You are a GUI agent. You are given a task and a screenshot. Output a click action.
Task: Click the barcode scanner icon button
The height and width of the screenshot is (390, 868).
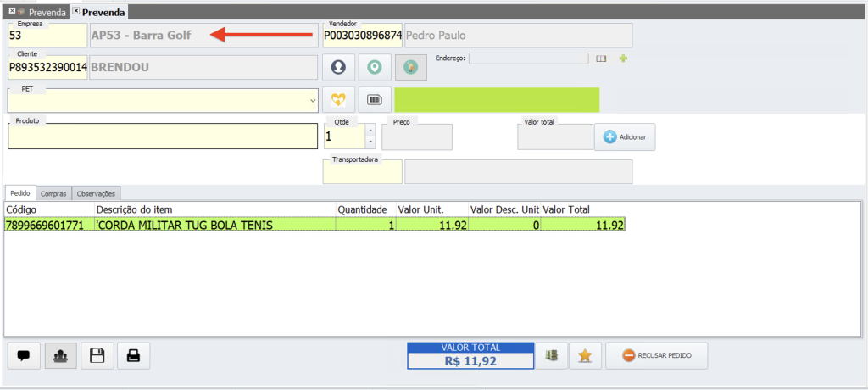pyautogui.click(x=374, y=99)
